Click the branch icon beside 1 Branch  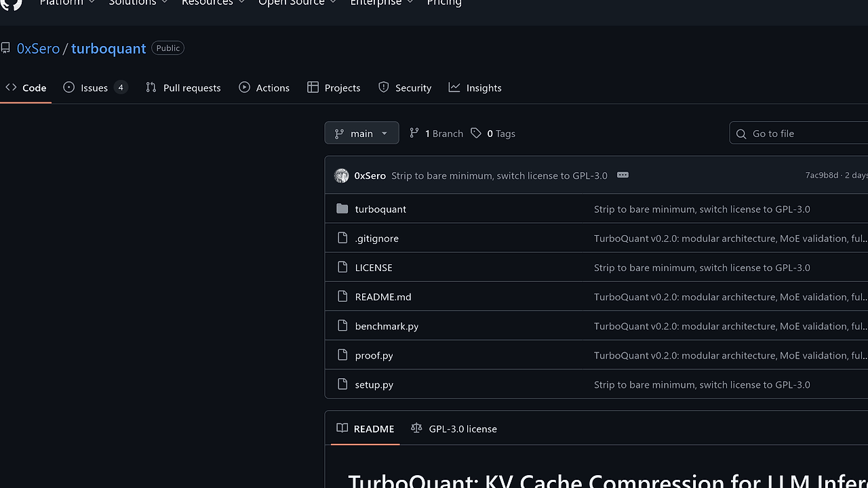(x=414, y=134)
